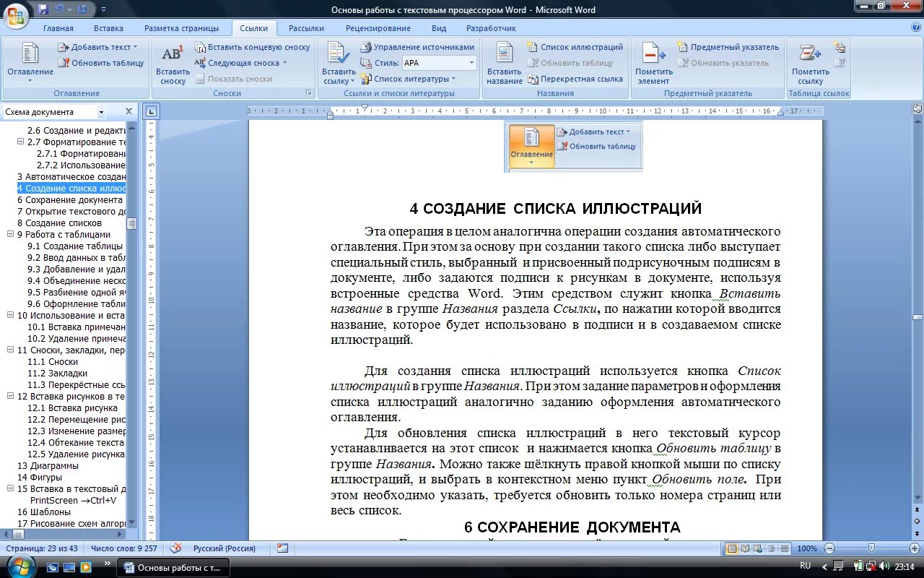Go to 13 Диаграммы in document map
This screenshot has height=578, width=924.
[48, 465]
